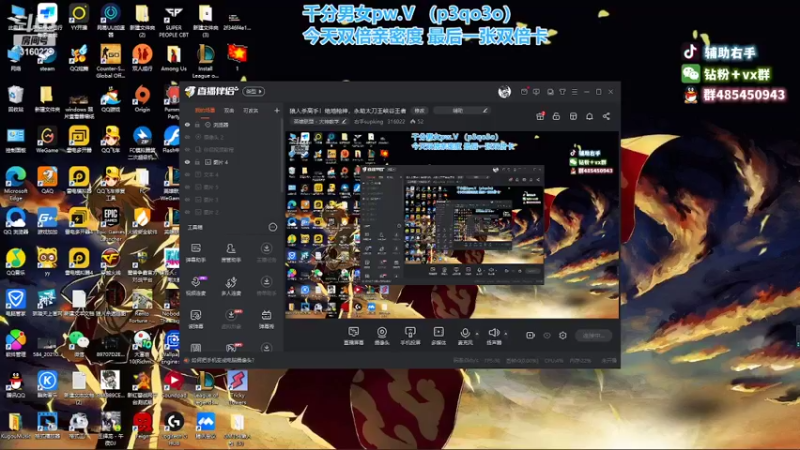Open the 多人连麦 tool
Image resolution: width=800 pixels, height=450 pixels.
[231, 286]
